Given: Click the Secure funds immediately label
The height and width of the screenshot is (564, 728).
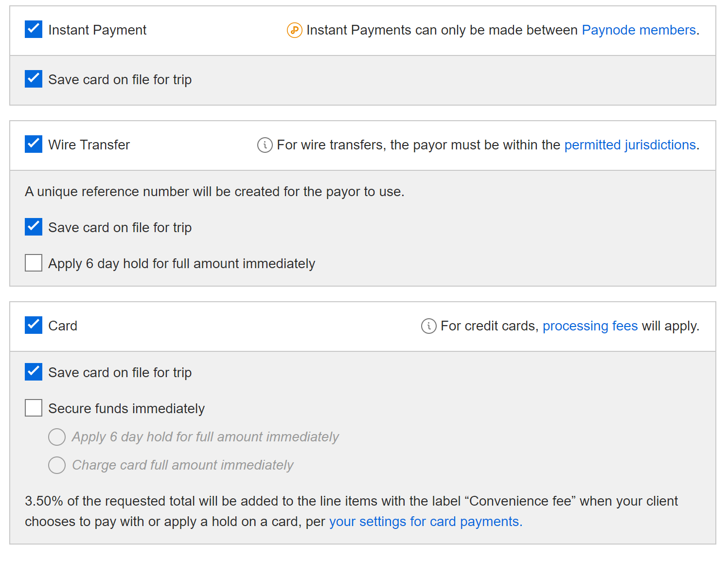Looking at the screenshot, I should point(126,409).
